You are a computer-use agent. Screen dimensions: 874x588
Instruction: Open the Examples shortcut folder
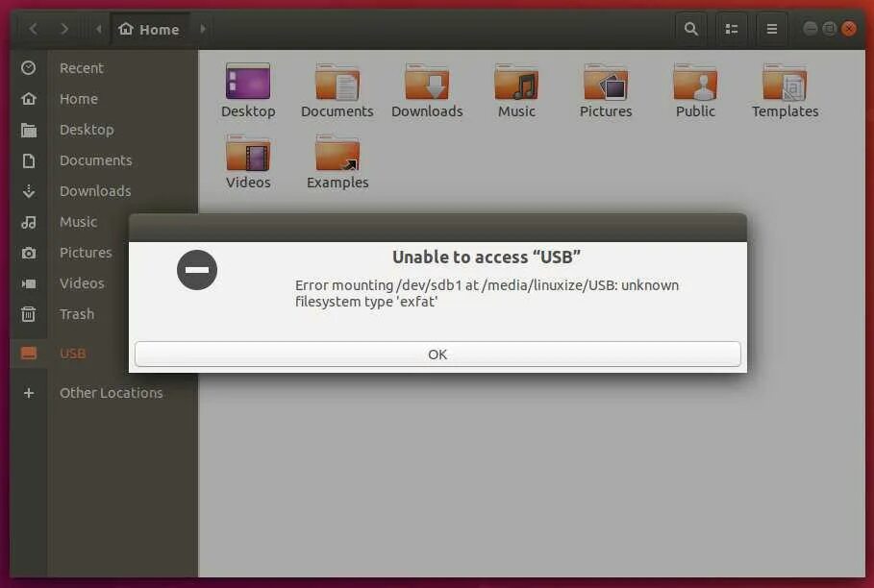pyautogui.click(x=337, y=153)
